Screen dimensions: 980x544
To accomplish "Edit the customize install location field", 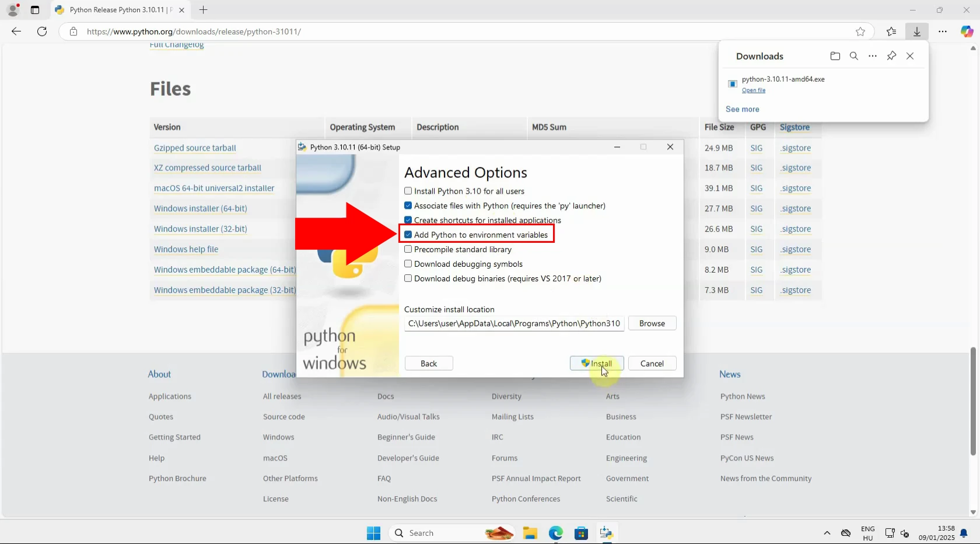I will (514, 323).
